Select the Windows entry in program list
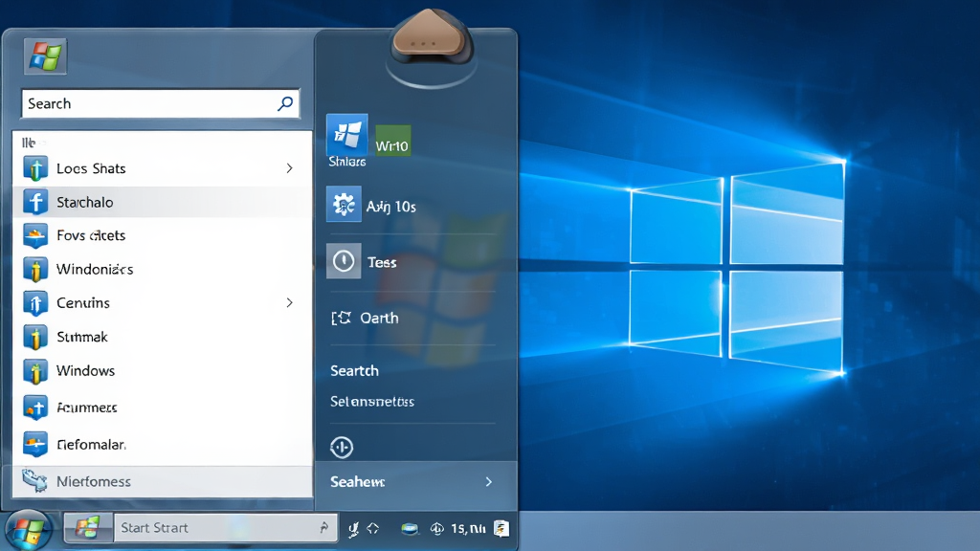 [x=163, y=370]
